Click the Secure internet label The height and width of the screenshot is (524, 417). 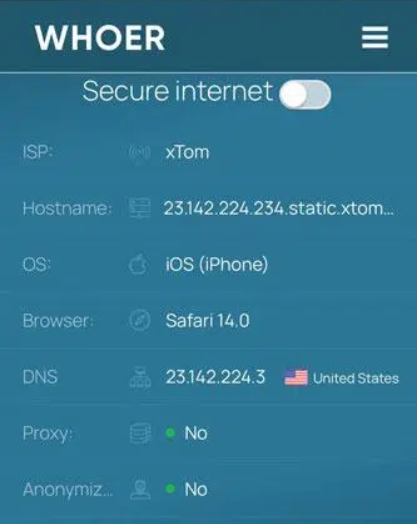click(177, 91)
